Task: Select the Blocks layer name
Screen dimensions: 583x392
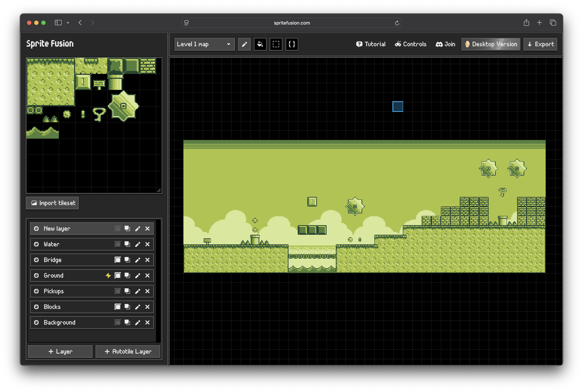Action: pos(52,307)
